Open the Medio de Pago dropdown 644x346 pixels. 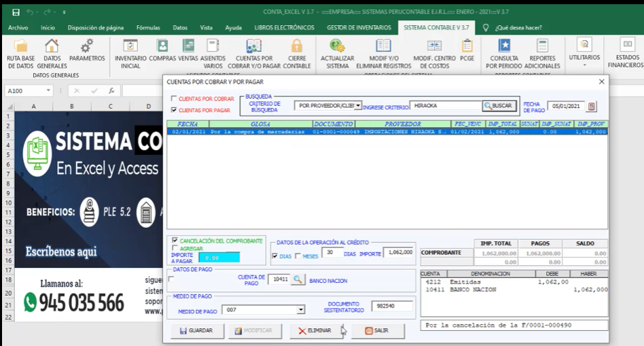click(x=301, y=310)
